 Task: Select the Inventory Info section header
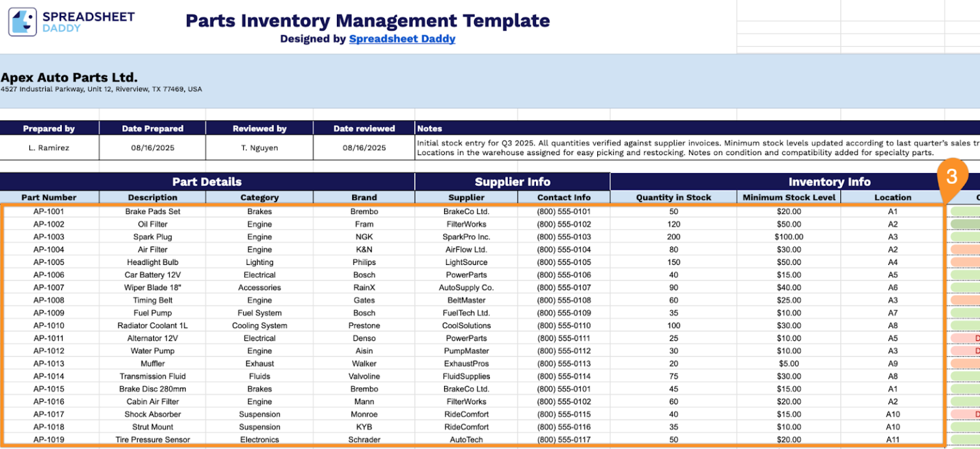coord(829,182)
